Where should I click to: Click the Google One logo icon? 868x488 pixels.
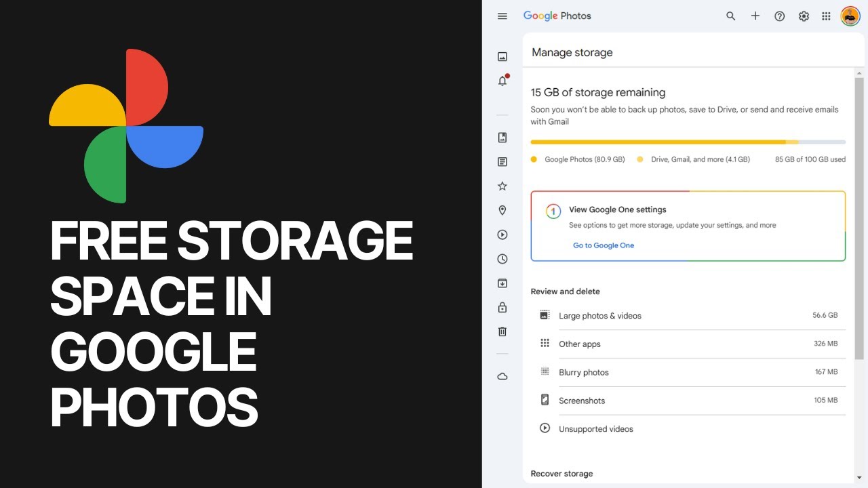tap(553, 211)
